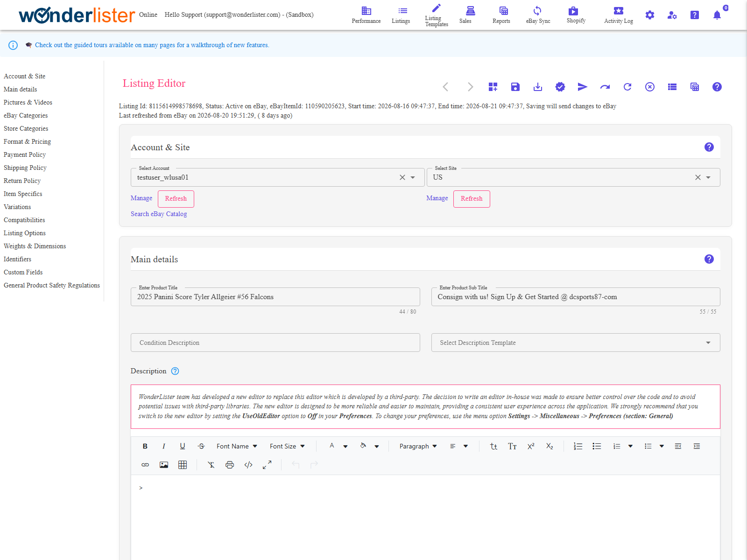Print the description content
The width and height of the screenshot is (747, 560).
pyautogui.click(x=230, y=465)
